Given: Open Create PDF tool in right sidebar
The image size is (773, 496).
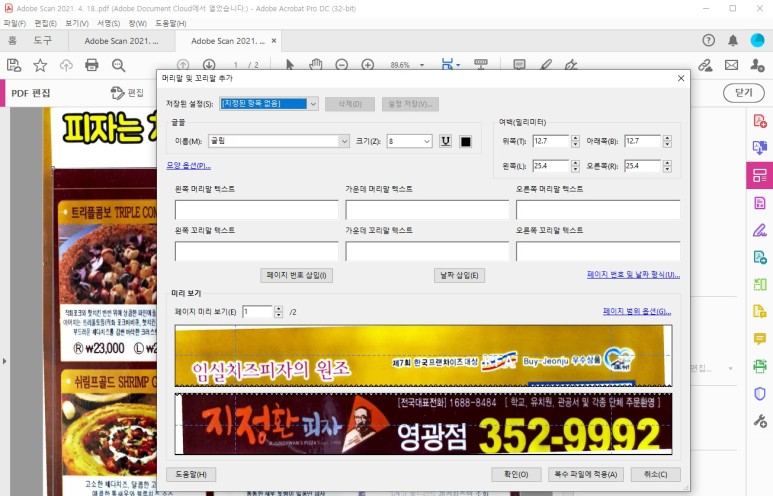Looking at the screenshot, I should (760, 121).
